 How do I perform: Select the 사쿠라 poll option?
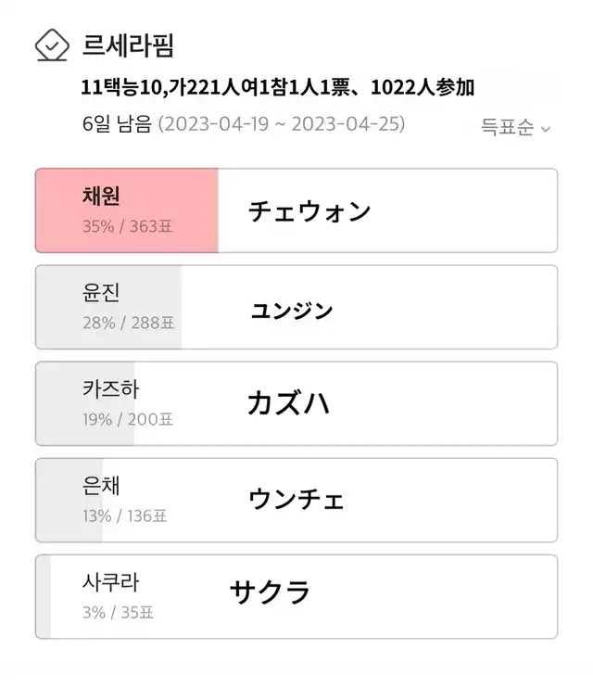[x=296, y=596]
